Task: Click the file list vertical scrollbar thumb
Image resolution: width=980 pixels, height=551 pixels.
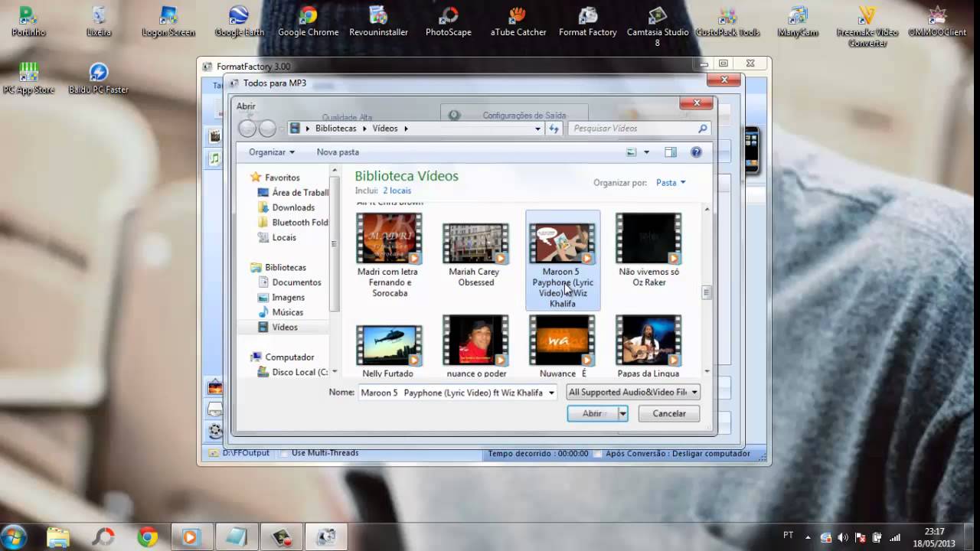Action: click(x=707, y=292)
